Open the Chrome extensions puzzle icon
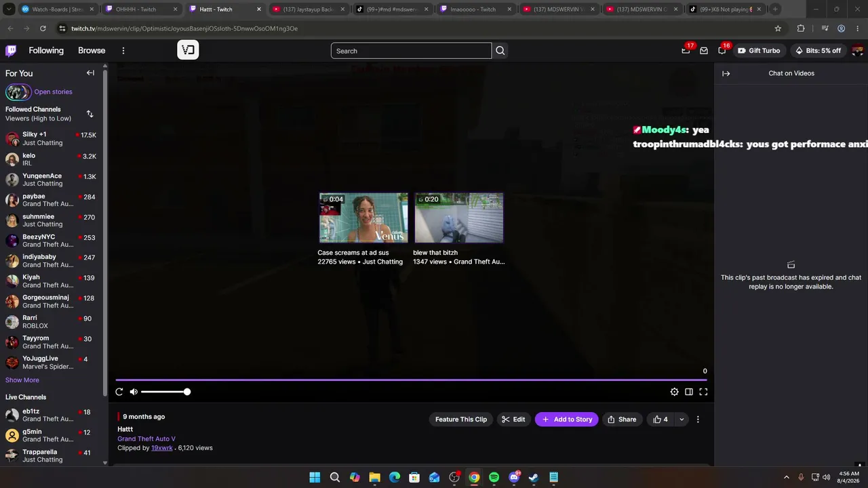868x488 pixels. coord(801,28)
